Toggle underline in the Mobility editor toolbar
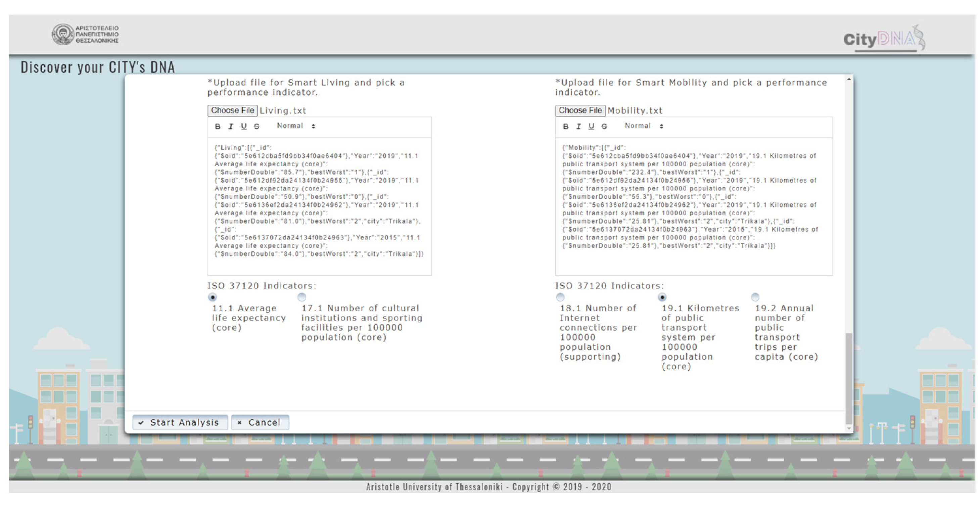The width and height of the screenshot is (980, 505). [x=591, y=126]
